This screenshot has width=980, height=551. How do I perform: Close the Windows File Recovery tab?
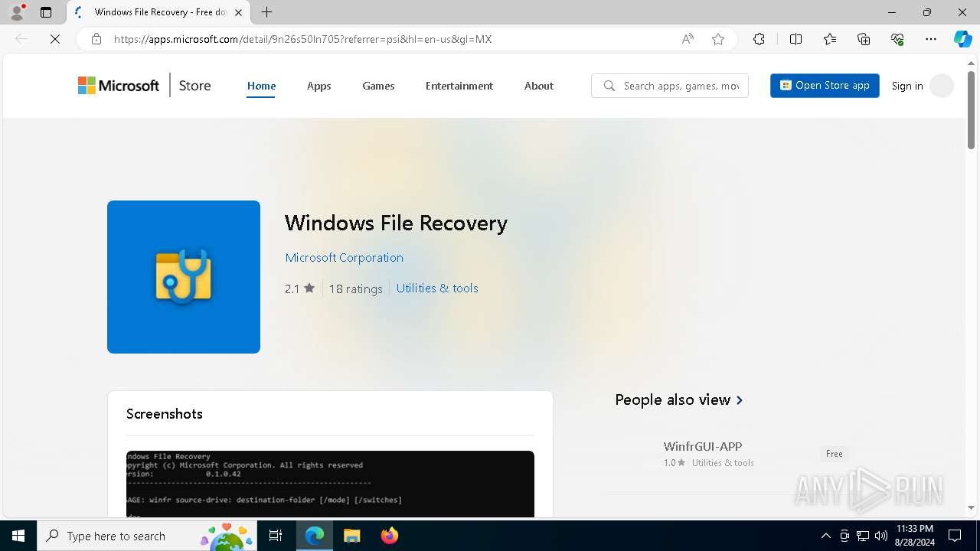coord(239,12)
